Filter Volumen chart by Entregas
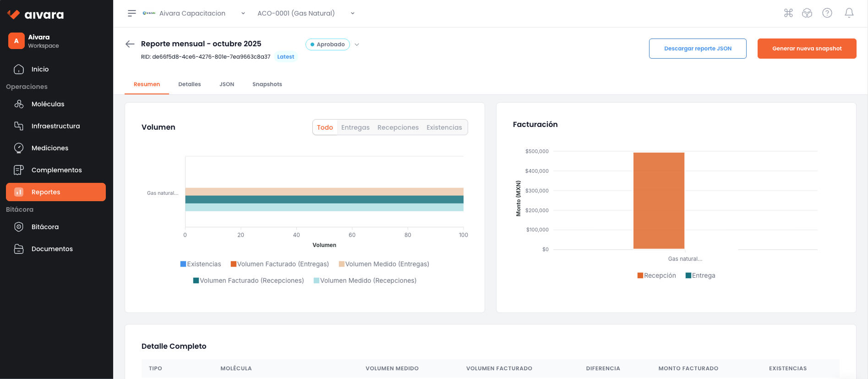The image size is (868, 379). [355, 127]
